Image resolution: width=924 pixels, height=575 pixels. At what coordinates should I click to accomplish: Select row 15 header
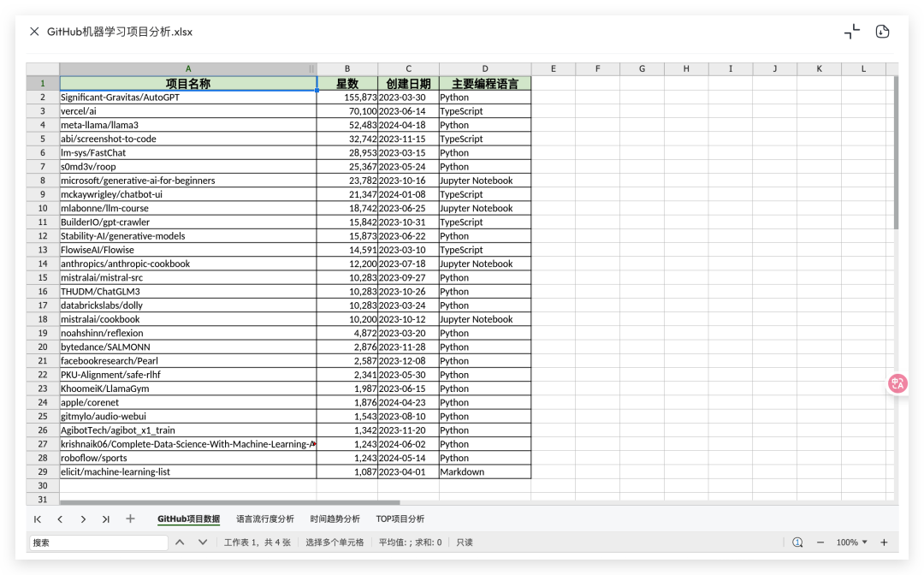(x=43, y=277)
